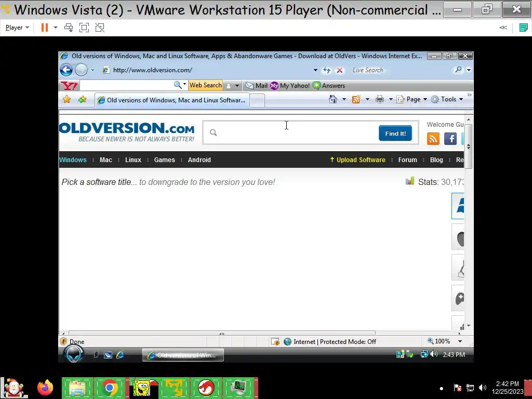The width and height of the screenshot is (532, 399).
Task: Expand the Feeds dropdown arrow
Action: coord(367,99)
